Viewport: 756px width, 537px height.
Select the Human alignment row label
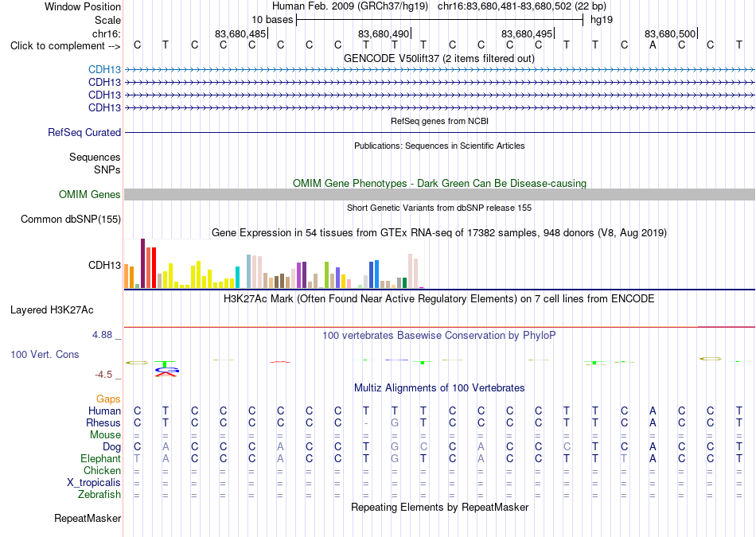[x=104, y=411]
